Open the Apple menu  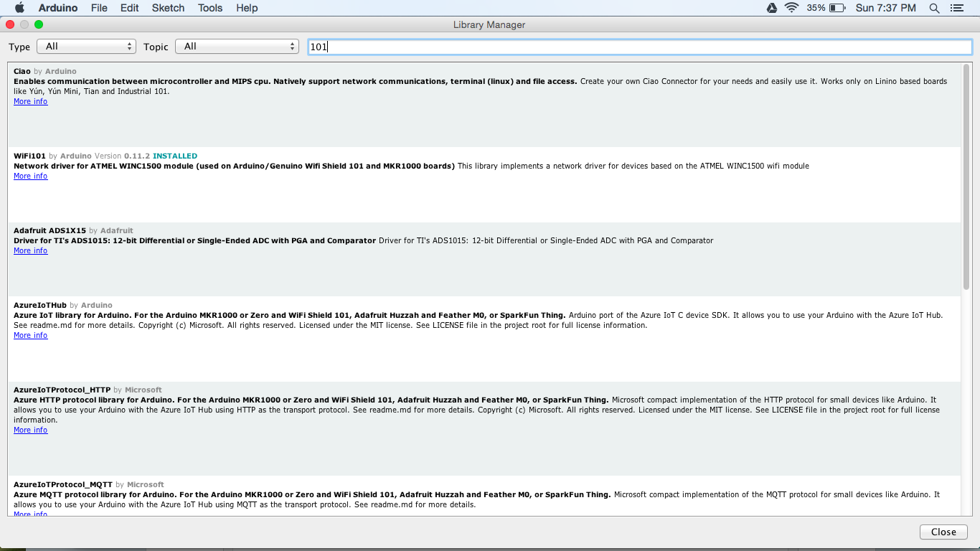pos(19,8)
